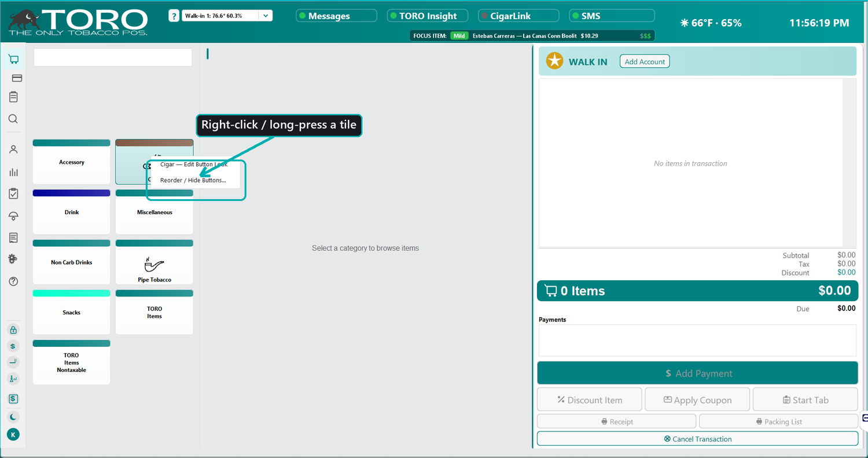Click the partially hidden icon at right edge

click(865, 417)
